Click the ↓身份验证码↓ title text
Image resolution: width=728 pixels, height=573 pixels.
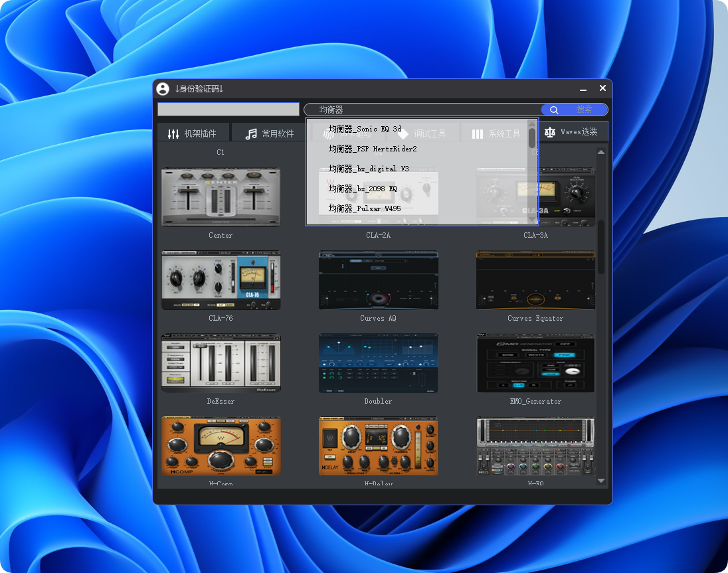[199, 88]
